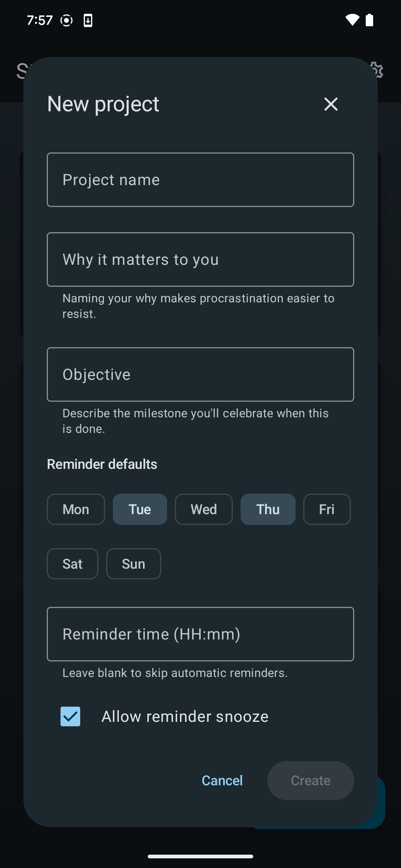Viewport: 401px width, 868px height.
Task: Enable Saturday reminders
Action: (x=72, y=563)
